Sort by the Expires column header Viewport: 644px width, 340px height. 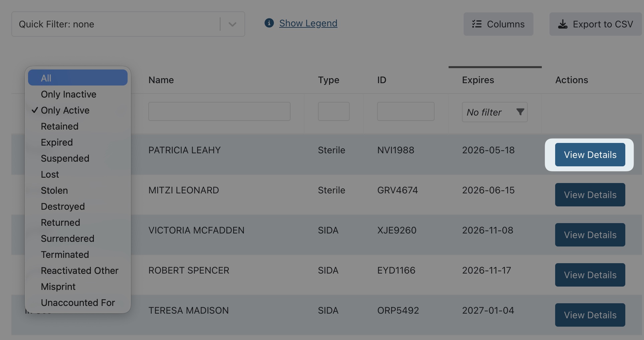click(478, 80)
